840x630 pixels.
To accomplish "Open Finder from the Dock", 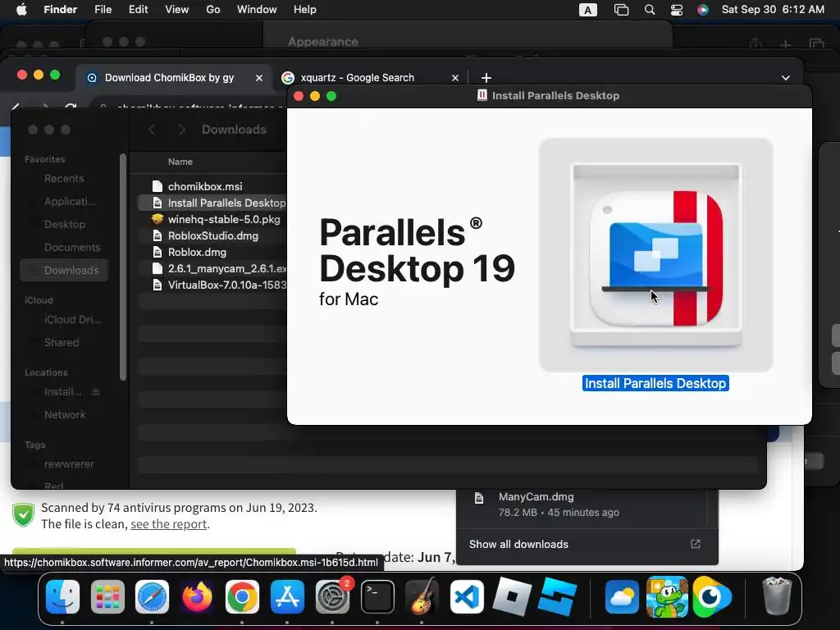I will coord(62,596).
